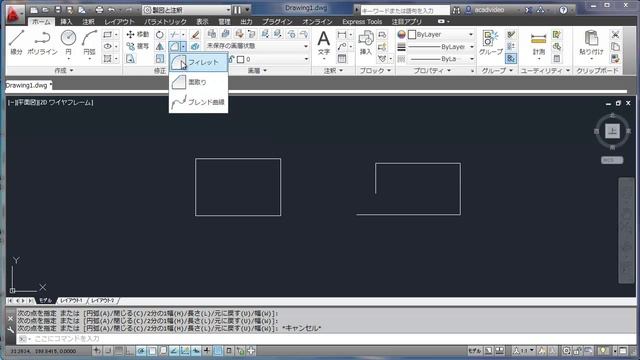This screenshot has height=360, width=640.
Task: Click the Plot printer icon
Action: pyautogui.click(x=99, y=10)
